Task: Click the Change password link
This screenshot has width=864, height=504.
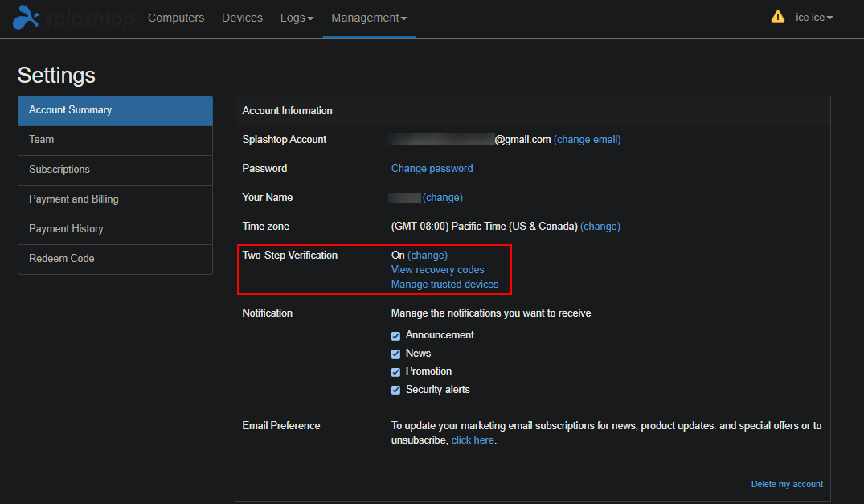Action: pyautogui.click(x=432, y=169)
